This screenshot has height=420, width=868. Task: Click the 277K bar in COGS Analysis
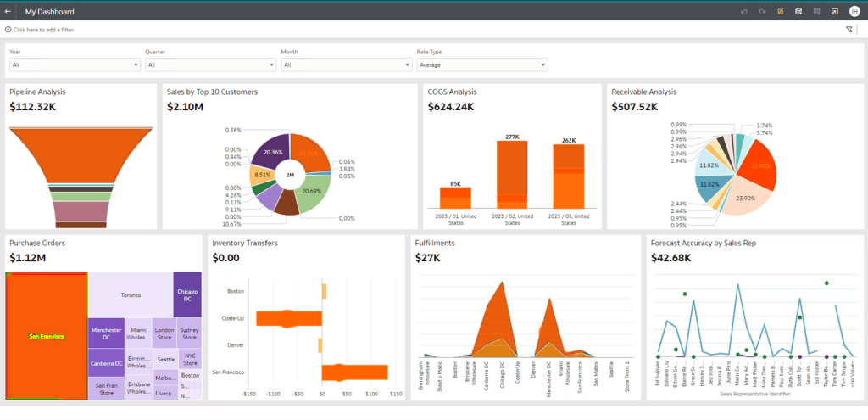click(x=511, y=174)
